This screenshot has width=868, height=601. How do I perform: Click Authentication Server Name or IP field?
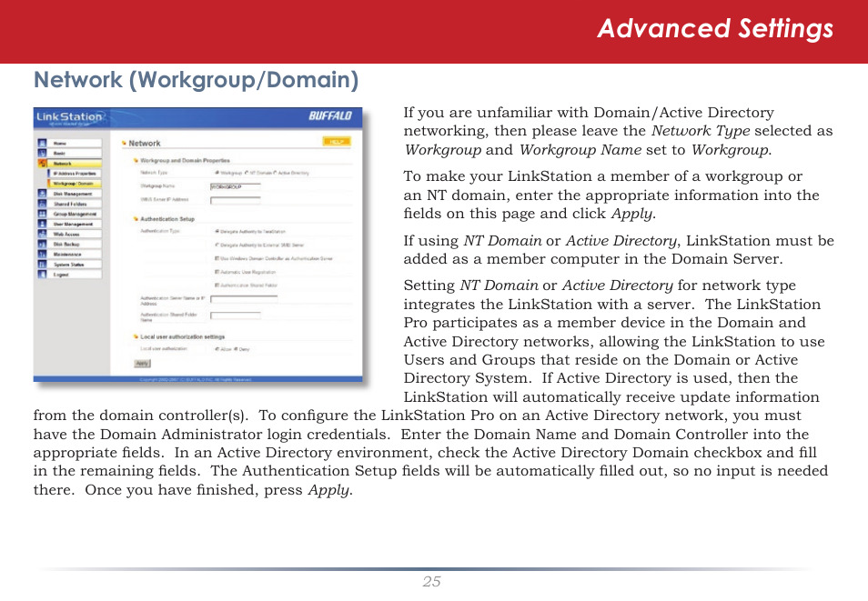(244, 299)
